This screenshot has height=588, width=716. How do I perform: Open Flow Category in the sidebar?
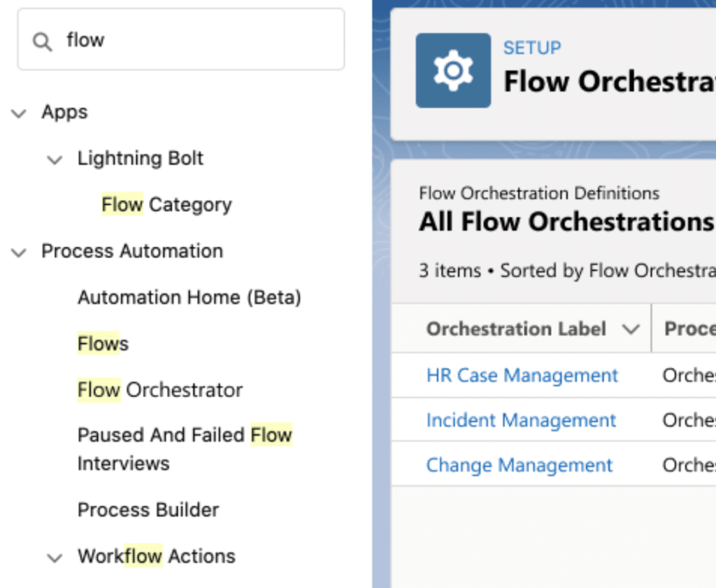pos(166,205)
